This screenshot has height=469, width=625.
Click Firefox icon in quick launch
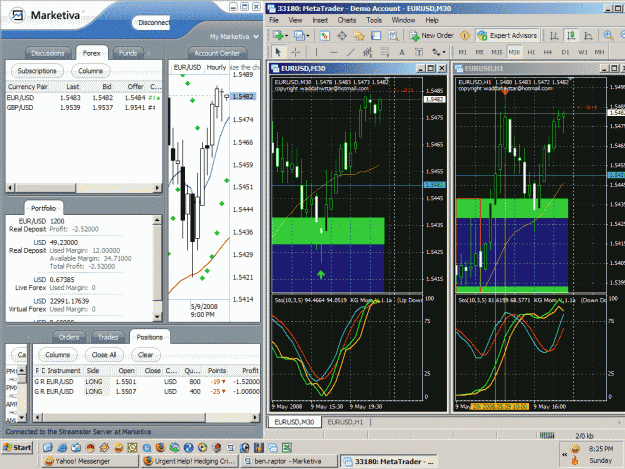[161, 447]
